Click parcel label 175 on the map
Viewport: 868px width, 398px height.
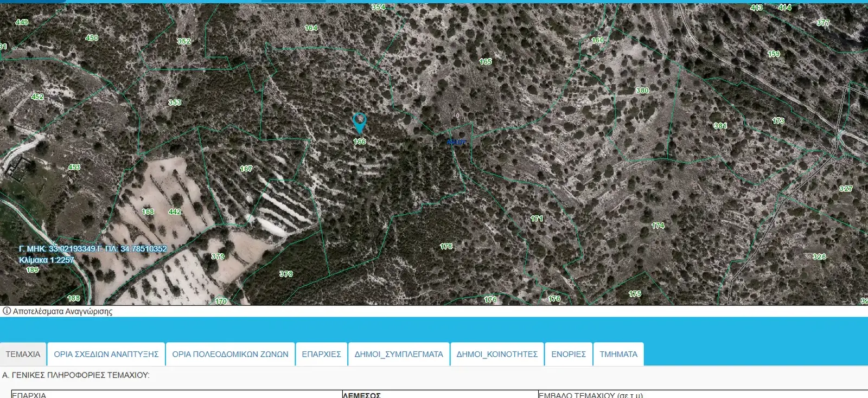point(635,294)
